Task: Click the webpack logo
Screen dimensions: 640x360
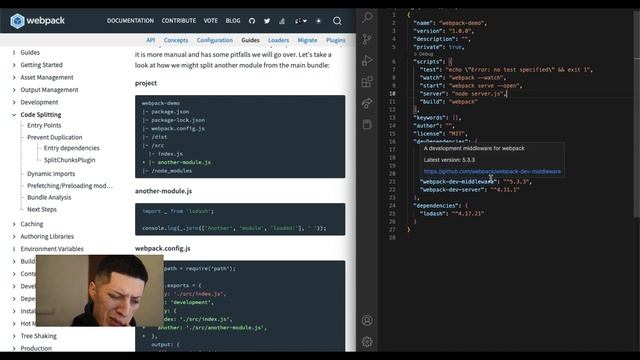Action: 38,20
